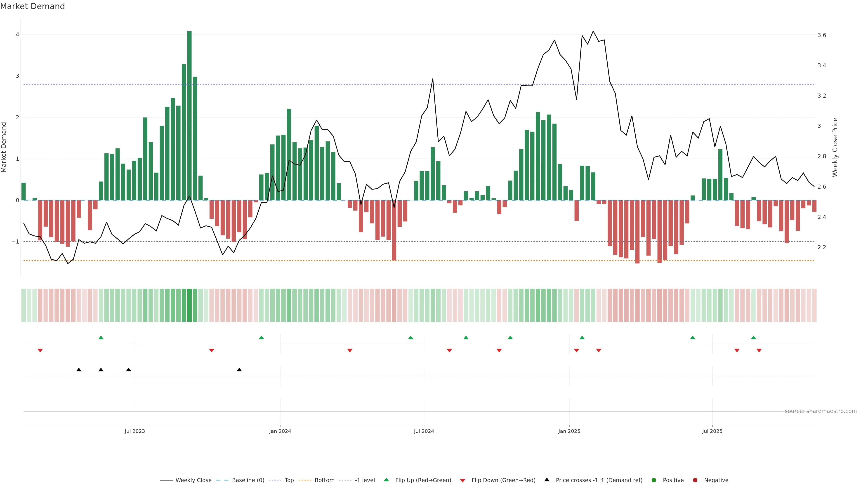Viewport: 868px width, 488px height.
Task: Click the first red Flip Down marker
Action: [40, 351]
